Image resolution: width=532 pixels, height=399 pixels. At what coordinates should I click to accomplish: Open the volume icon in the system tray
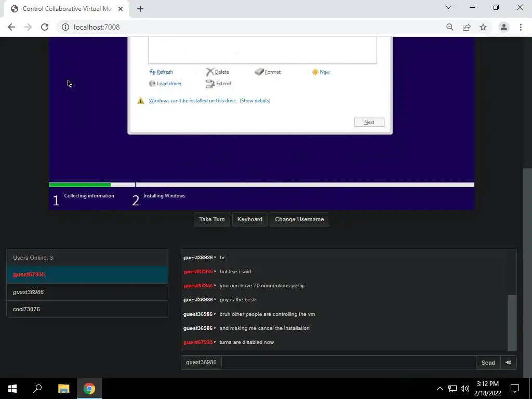click(x=465, y=389)
